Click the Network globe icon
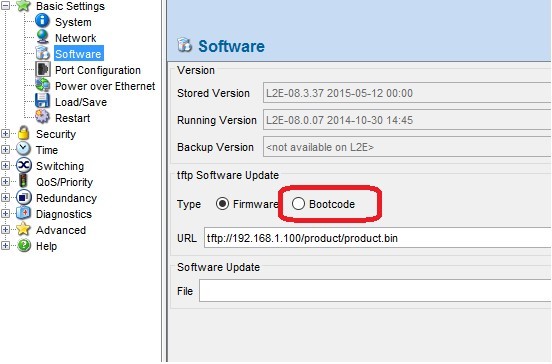This screenshot has width=552, height=364. [43, 37]
